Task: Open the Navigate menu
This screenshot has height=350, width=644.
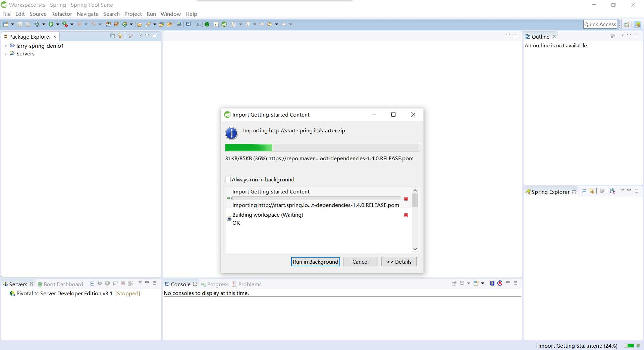Action: tap(88, 14)
